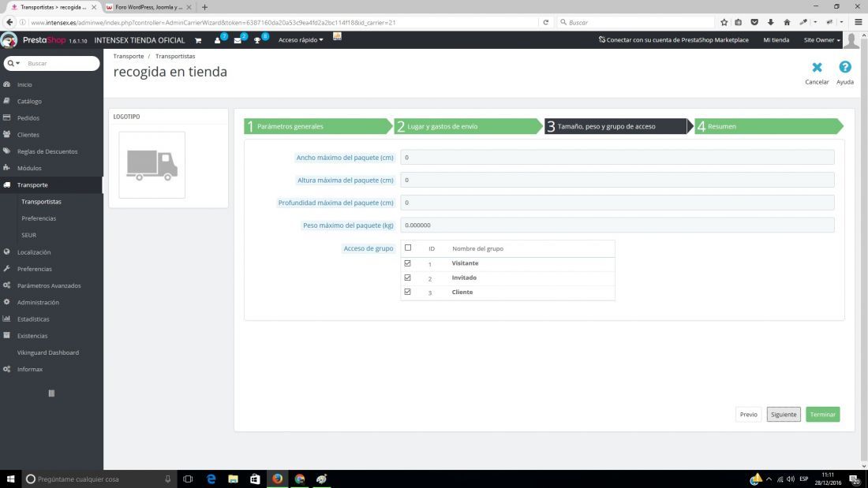This screenshot has height=488, width=868.
Task: Bookmark page with the star icon
Action: point(724,22)
